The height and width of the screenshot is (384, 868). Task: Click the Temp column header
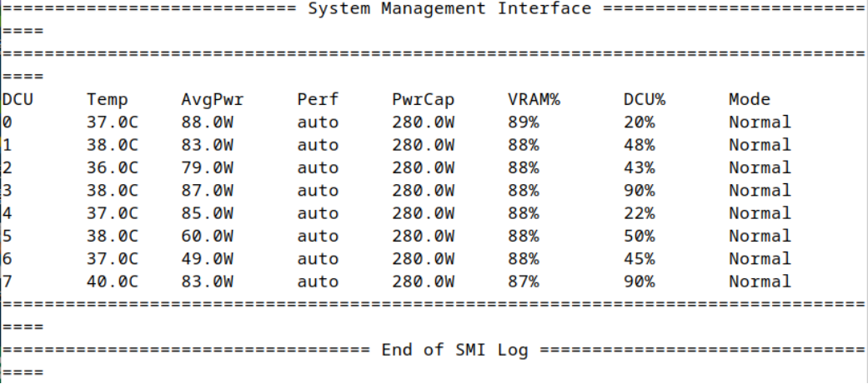pyautogui.click(x=107, y=100)
